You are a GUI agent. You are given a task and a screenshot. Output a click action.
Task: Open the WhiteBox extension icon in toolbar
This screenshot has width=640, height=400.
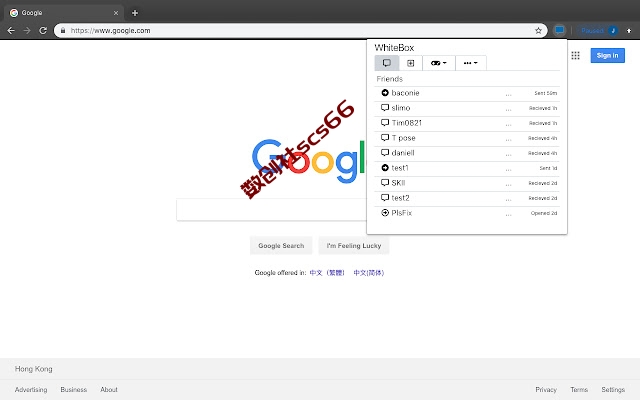560,30
